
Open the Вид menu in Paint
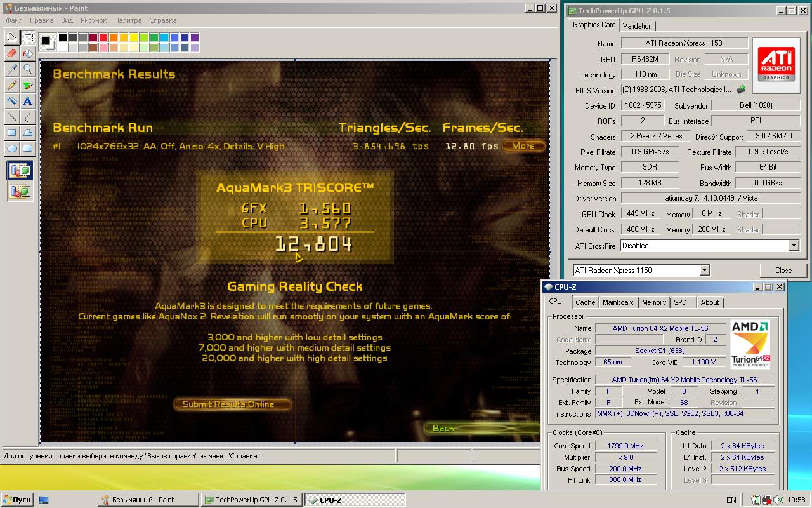tap(67, 20)
